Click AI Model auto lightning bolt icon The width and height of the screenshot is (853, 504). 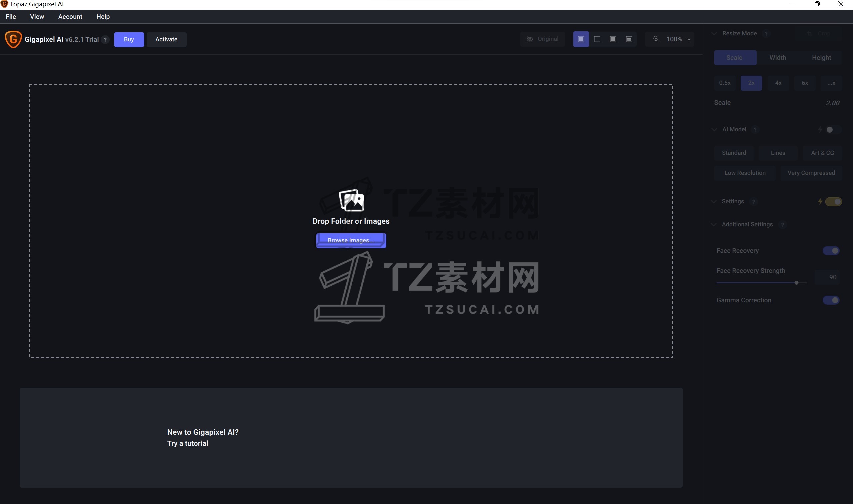pyautogui.click(x=820, y=130)
